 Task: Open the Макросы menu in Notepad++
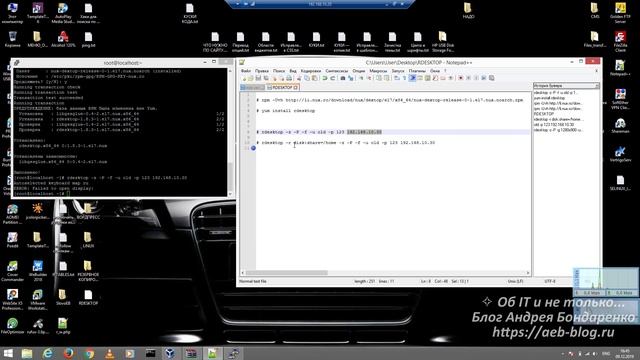point(378,71)
